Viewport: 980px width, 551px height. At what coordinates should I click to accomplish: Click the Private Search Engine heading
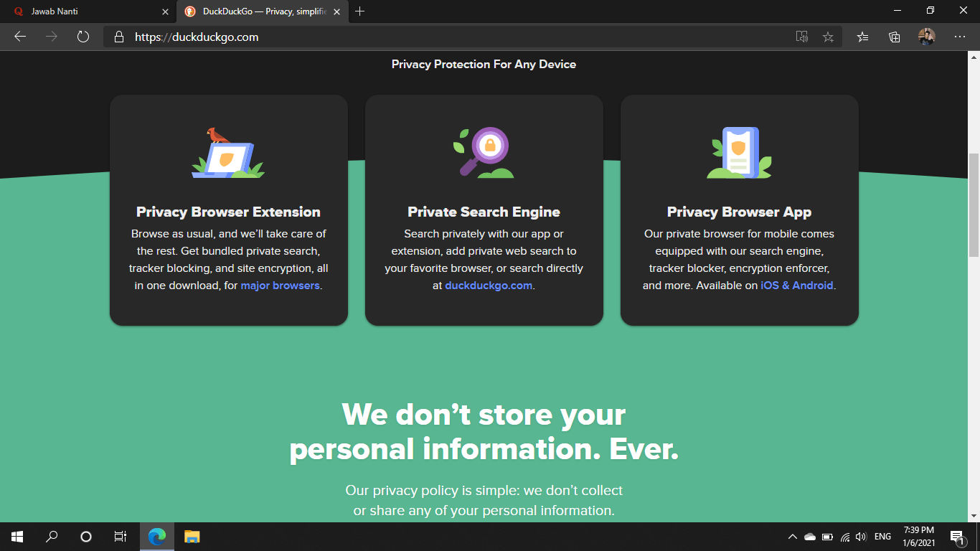point(484,212)
